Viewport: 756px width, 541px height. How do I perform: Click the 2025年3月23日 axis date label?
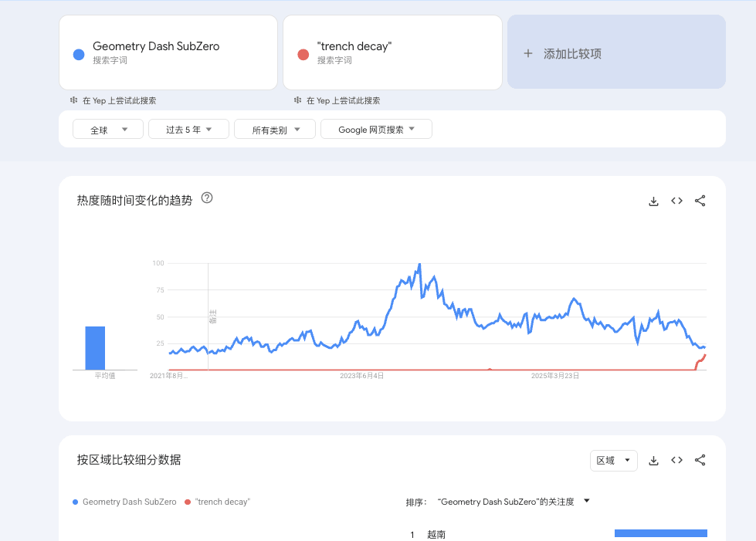coord(555,376)
